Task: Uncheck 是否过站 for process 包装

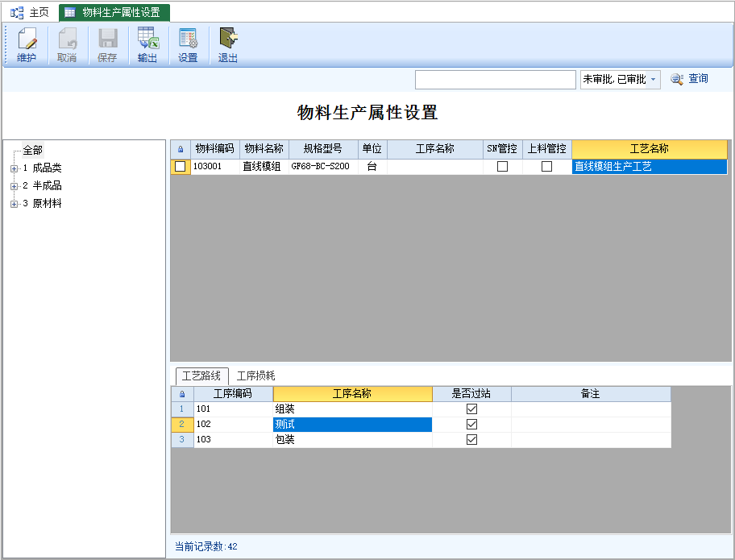Action: pyautogui.click(x=472, y=440)
